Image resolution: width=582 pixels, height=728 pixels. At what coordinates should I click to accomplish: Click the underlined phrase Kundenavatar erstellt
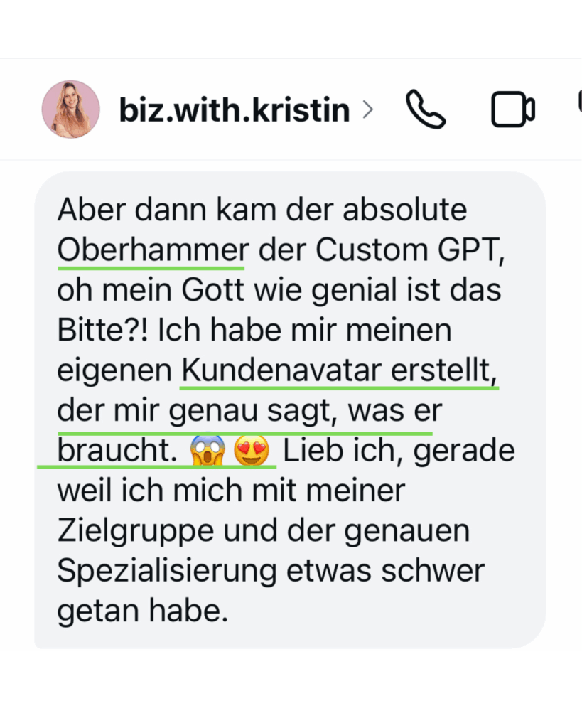(x=339, y=370)
